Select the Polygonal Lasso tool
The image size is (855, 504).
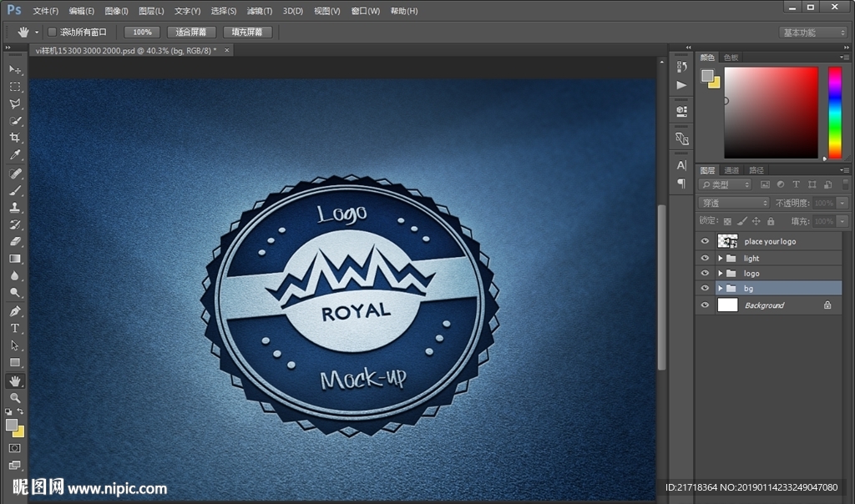pyautogui.click(x=15, y=103)
